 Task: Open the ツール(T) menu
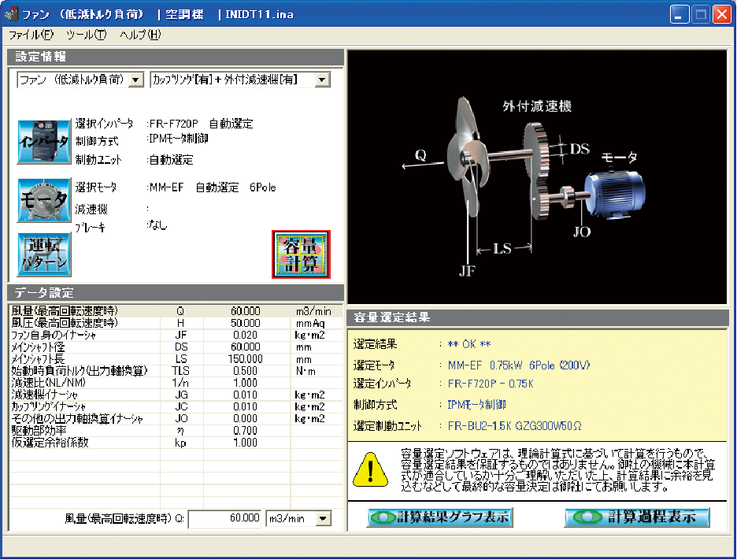(x=87, y=35)
